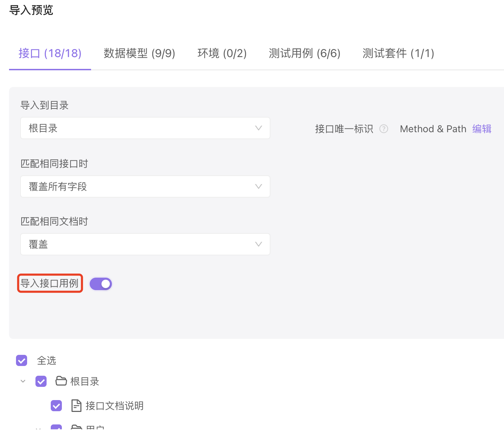Open the 测试用例 (6/6) tab
Screen dimensions: 504x430
coord(304,53)
